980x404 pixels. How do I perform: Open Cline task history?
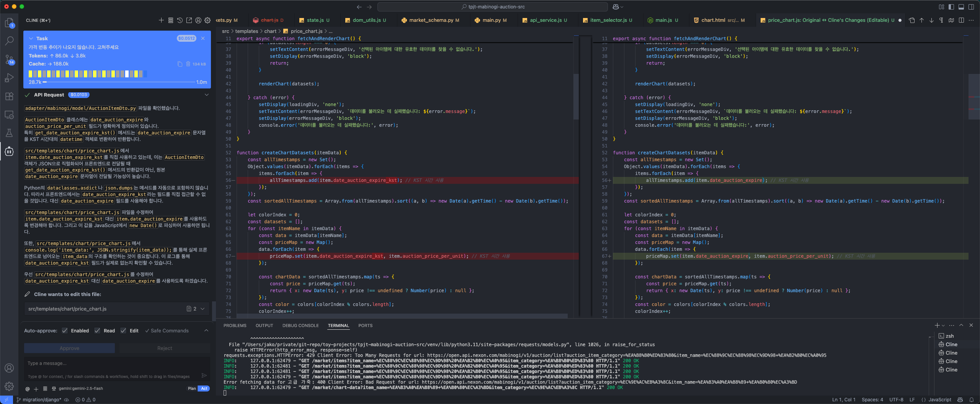(x=180, y=20)
